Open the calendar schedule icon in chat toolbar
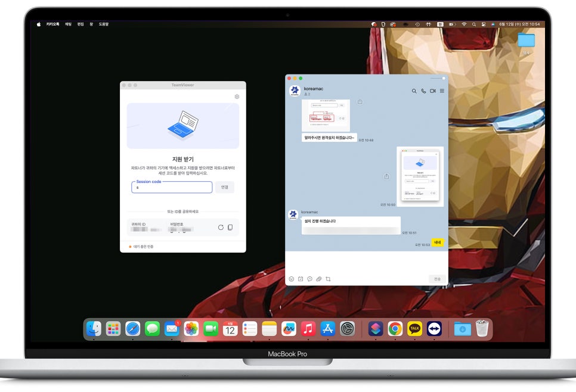This screenshot has width=576, height=392. (301, 279)
